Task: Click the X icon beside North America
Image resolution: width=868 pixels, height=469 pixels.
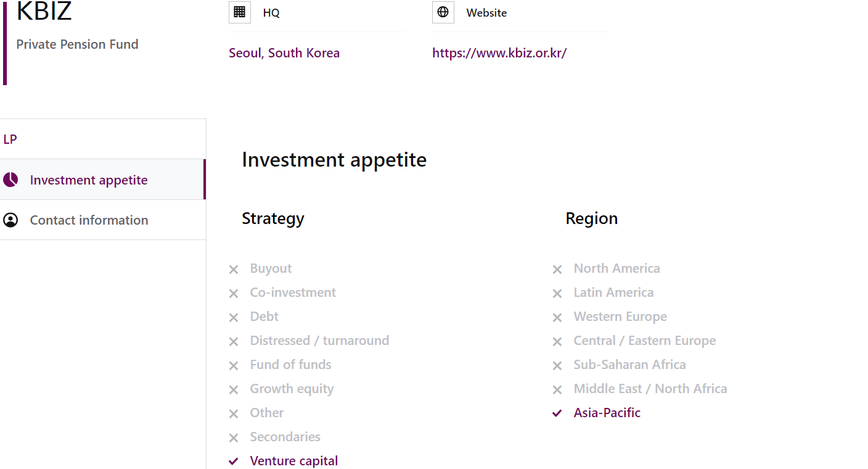Action: pos(557,269)
